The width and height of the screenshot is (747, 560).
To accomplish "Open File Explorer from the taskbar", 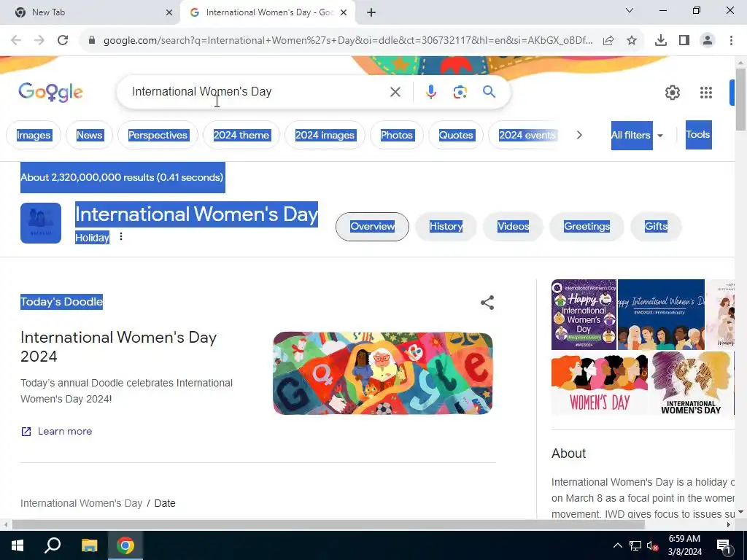I will 89,545.
